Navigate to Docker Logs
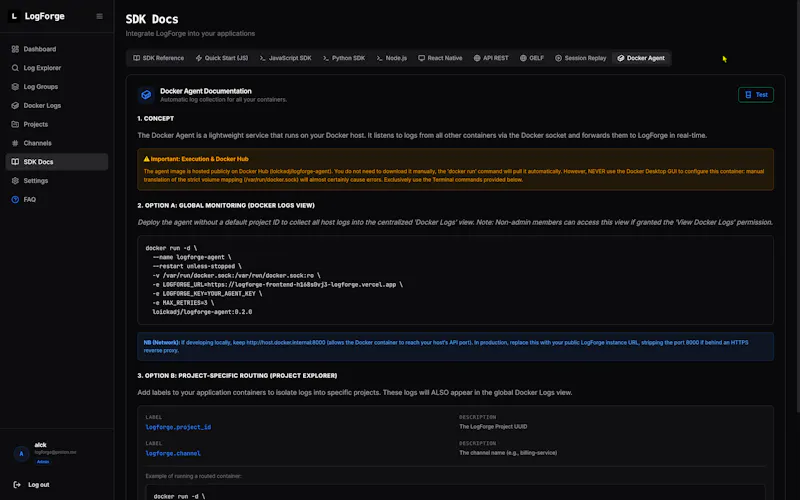 click(57, 106)
